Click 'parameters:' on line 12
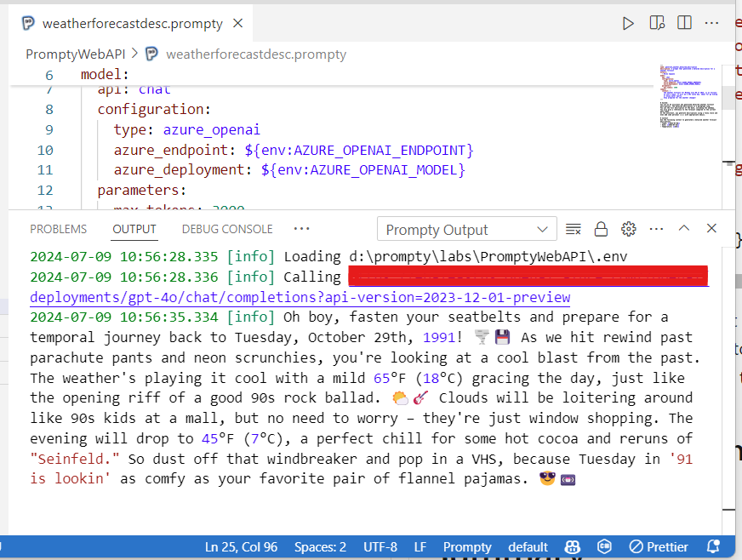Image resolution: width=742 pixels, height=560 pixels. (142, 191)
